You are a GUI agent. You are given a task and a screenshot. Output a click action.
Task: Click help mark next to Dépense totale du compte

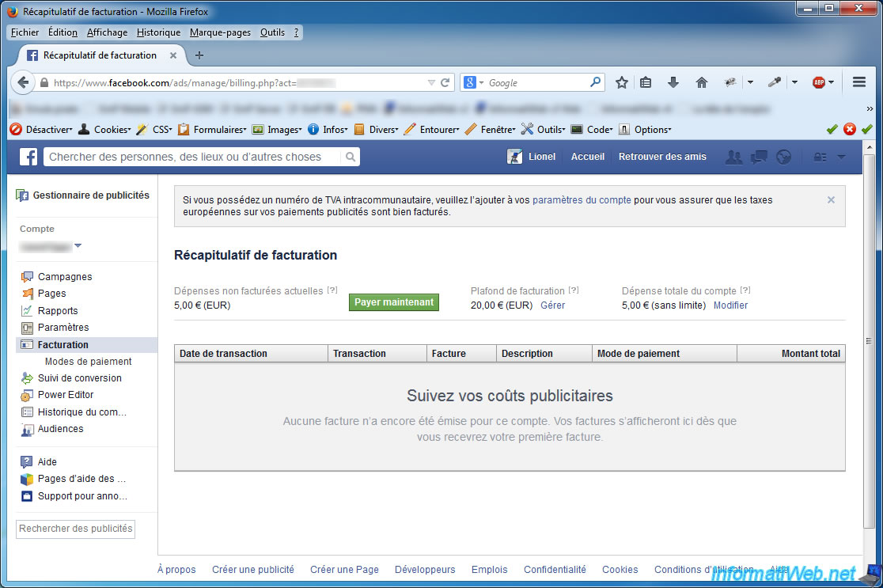pyautogui.click(x=745, y=290)
